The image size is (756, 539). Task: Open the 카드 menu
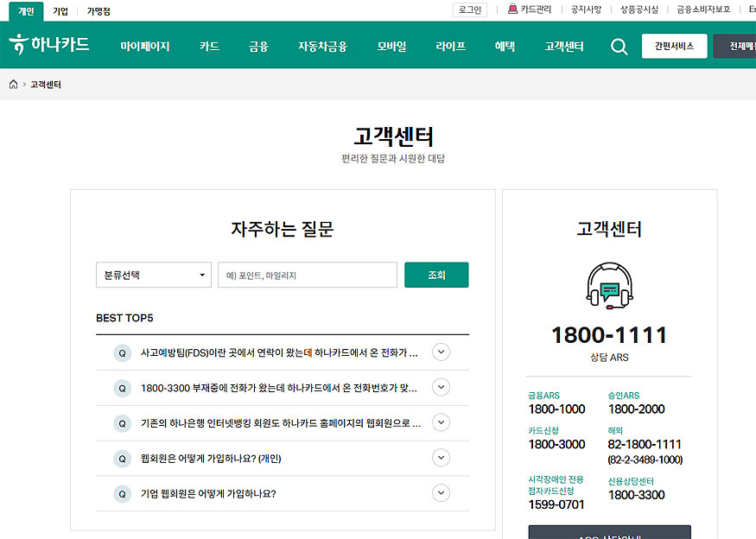tap(209, 47)
